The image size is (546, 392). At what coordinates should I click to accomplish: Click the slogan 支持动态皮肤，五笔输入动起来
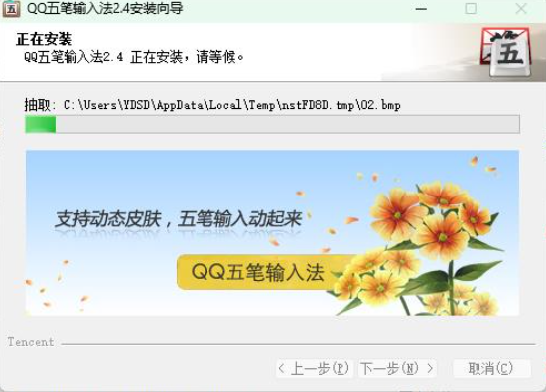pyautogui.click(x=179, y=219)
